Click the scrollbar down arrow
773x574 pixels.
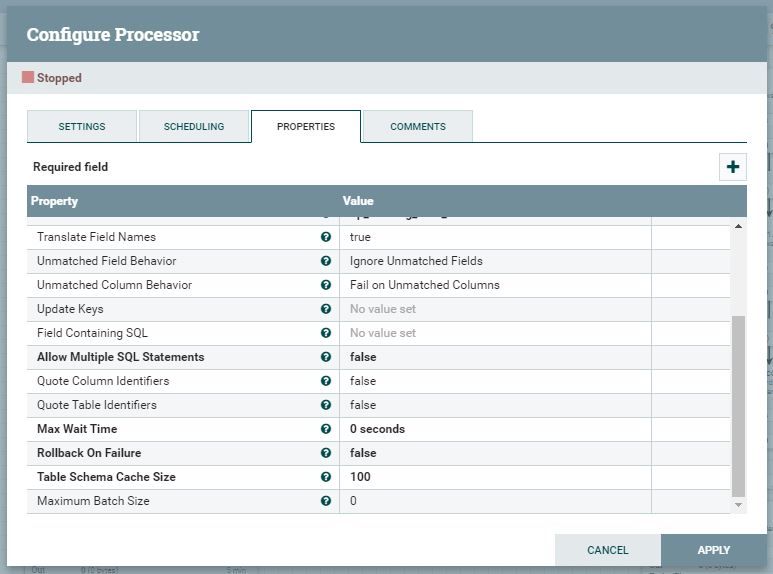(x=738, y=504)
